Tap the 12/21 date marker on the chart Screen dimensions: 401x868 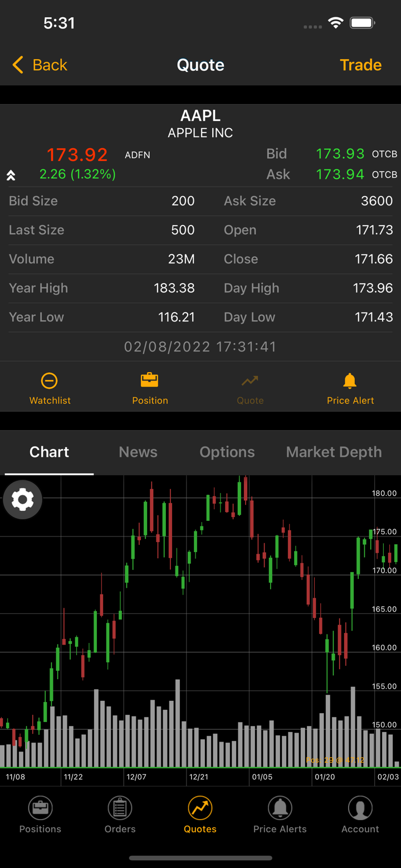199,777
